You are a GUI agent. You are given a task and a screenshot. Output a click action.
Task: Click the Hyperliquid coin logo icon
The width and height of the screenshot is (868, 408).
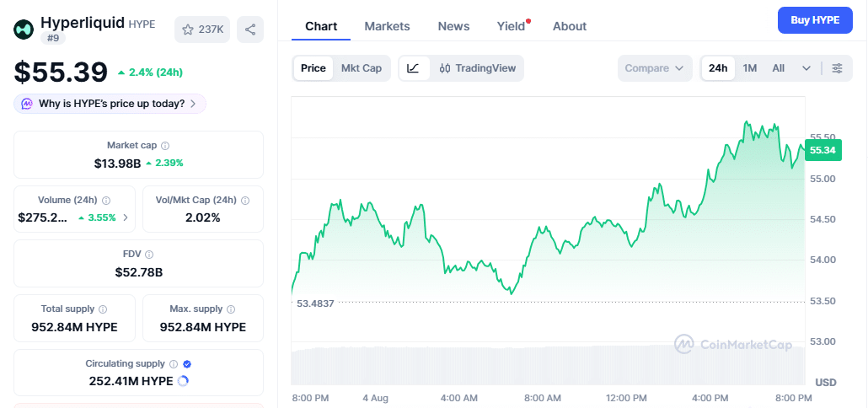click(24, 30)
